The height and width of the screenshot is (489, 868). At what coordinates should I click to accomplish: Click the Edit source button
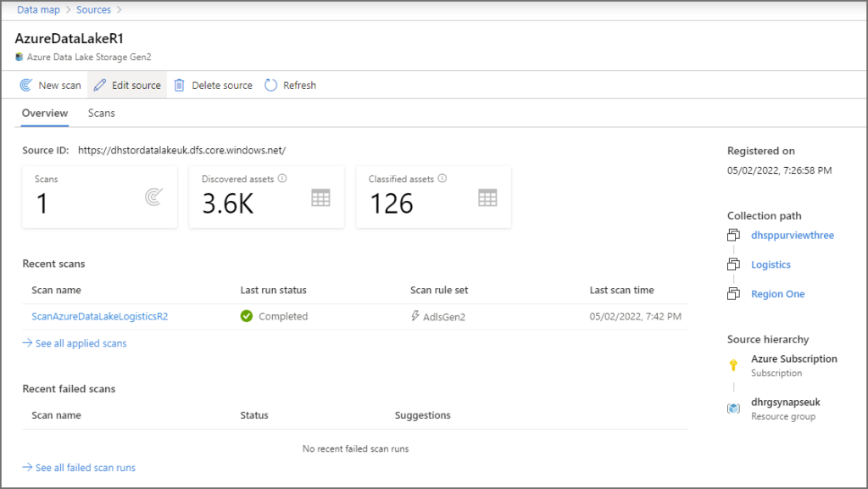(127, 86)
